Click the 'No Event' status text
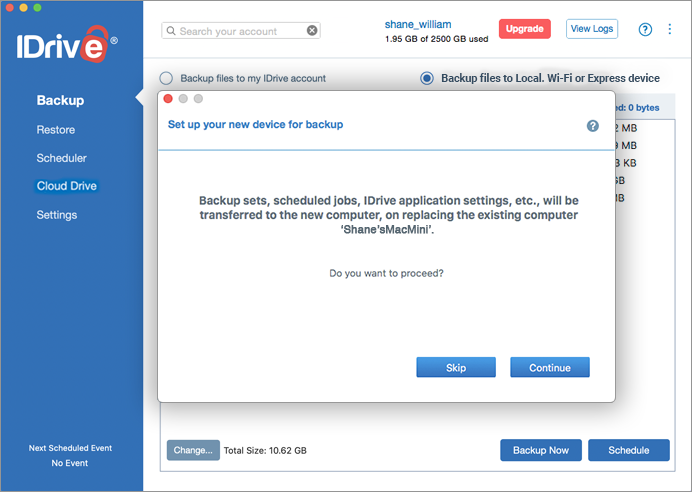 click(x=70, y=463)
